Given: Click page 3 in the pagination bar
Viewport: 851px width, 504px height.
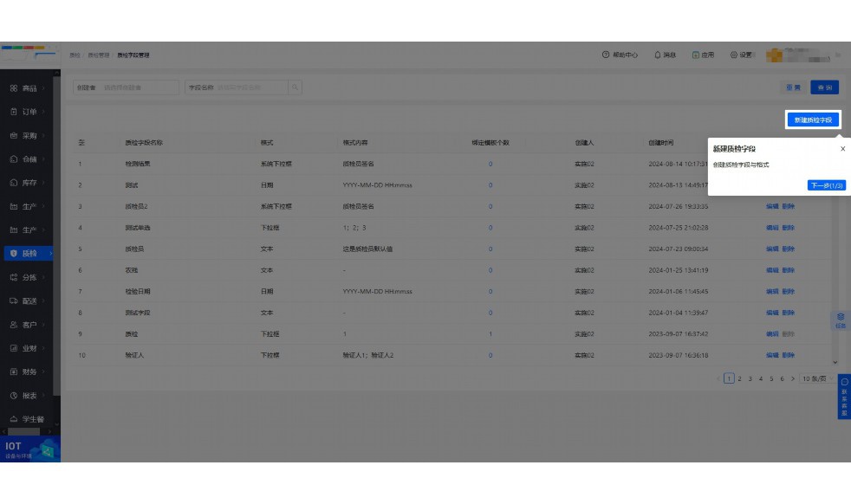Looking at the screenshot, I should tap(750, 379).
